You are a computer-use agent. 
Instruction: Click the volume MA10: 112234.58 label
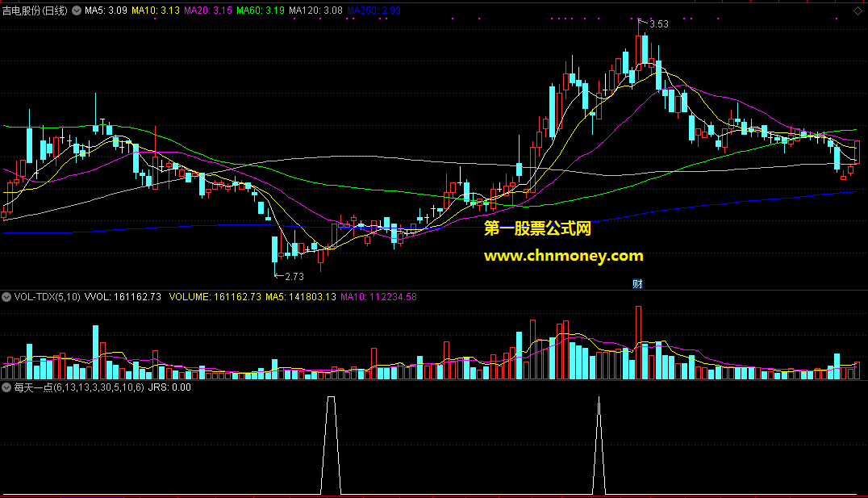(378, 297)
